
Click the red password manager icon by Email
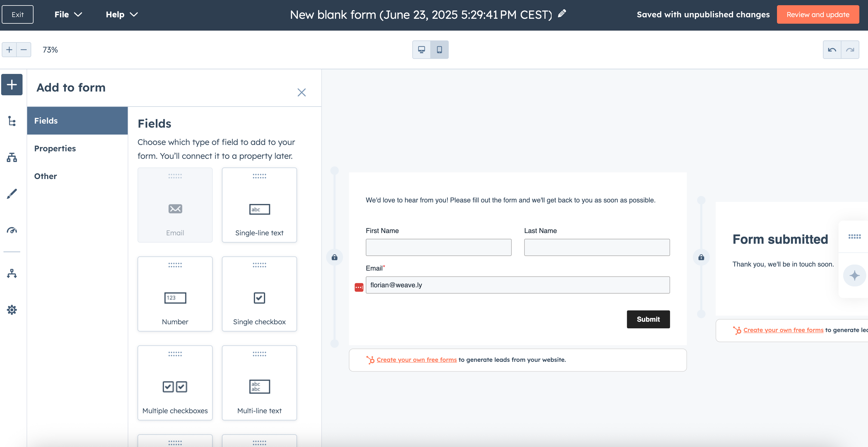(x=359, y=287)
